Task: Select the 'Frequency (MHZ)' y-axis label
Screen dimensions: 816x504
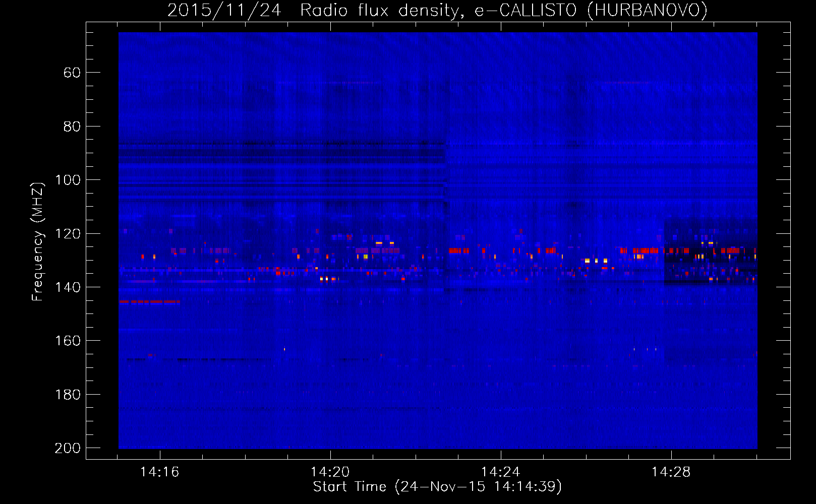Action: (x=38, y=241)
